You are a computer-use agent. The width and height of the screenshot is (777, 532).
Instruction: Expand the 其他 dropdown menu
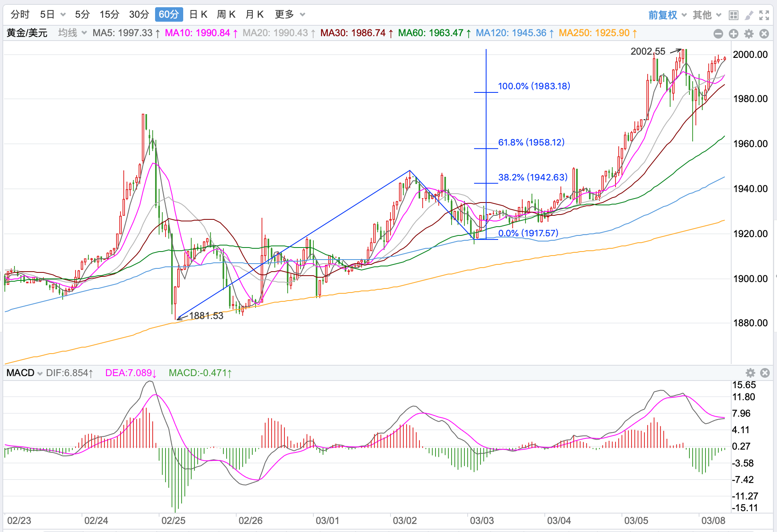point(707,15)
